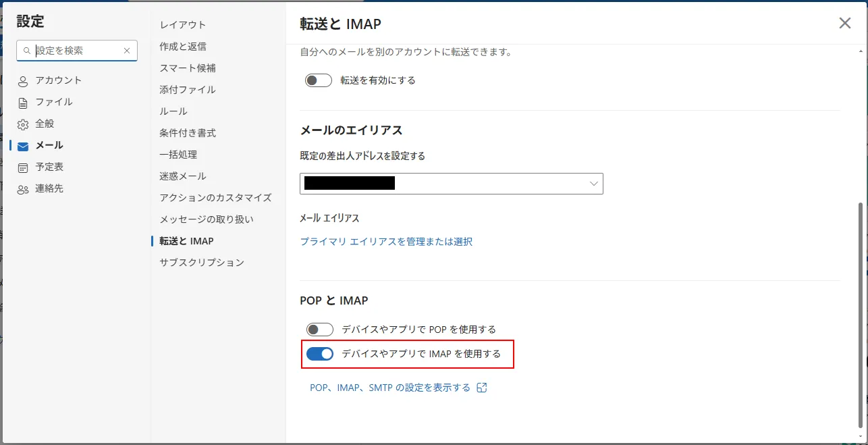868x445 pixels.
Task: Click the 連絡先 people icon
Action: [x=24, y=189]
